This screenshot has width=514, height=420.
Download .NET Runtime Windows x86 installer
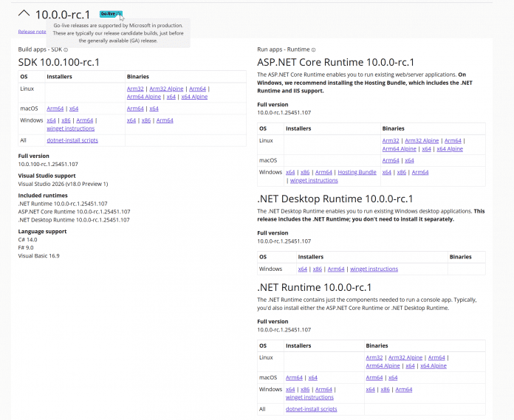click(305, 389)
